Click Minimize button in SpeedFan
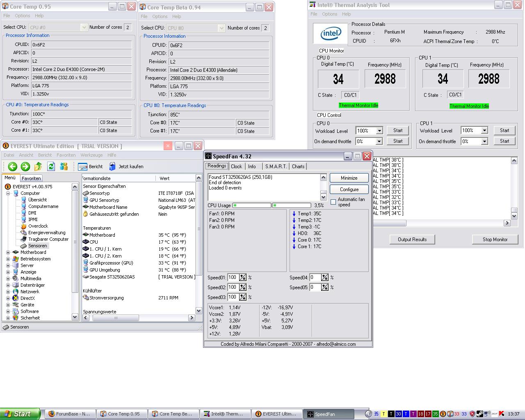This screenshot has width=525, height=420. tap(349, 178)
